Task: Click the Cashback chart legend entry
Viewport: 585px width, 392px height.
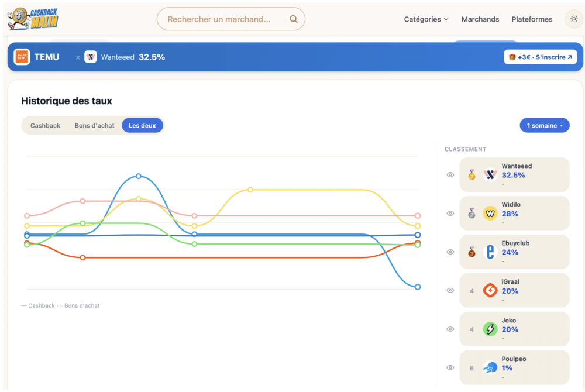Action: pos(37,305)
